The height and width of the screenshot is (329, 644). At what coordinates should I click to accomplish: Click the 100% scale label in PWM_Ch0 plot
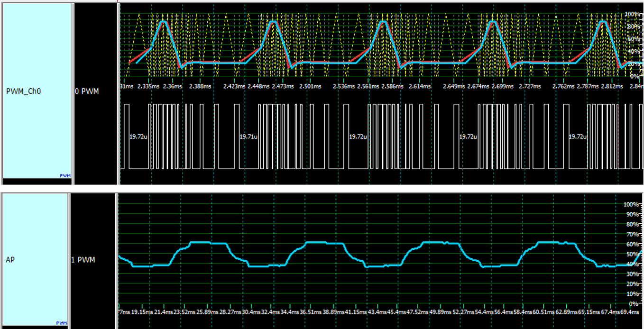click(632, 14)
